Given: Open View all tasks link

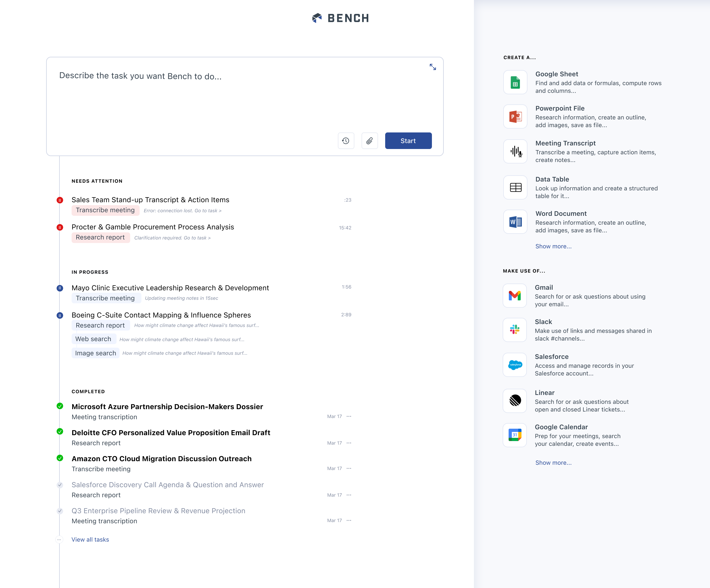Looking at the screenshot, I should pyautogui.click(x=90, y=540).
